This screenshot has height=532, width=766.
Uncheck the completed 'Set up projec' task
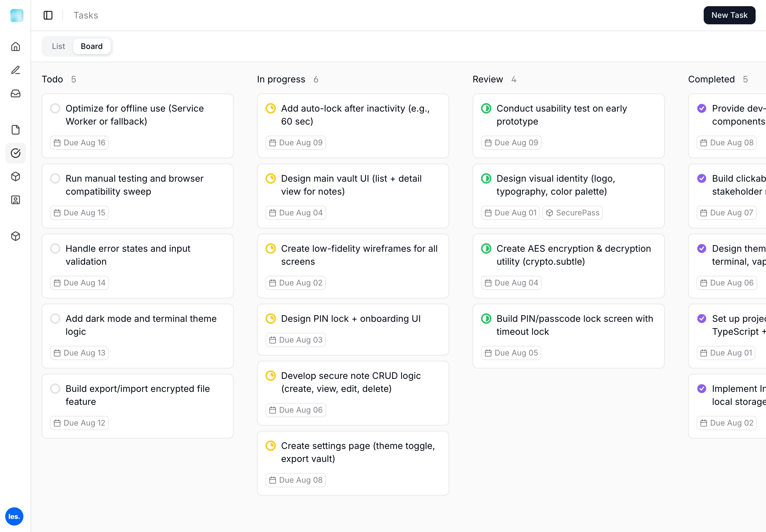[702, 318]
